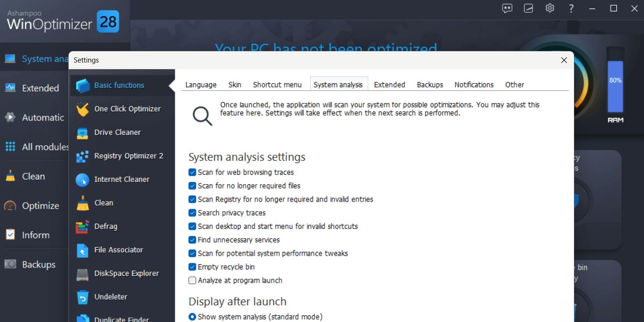Screen dimensions: 644x322
Task: Switch to the Notifications tab
Action: [x=474, y=85]
